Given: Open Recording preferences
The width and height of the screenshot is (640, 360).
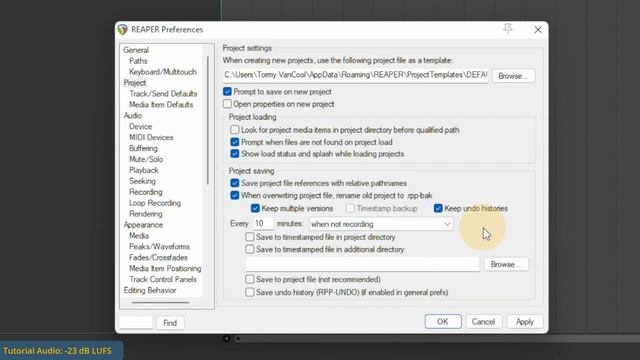Looking at the screenshot, I should [x=146, y=192].
